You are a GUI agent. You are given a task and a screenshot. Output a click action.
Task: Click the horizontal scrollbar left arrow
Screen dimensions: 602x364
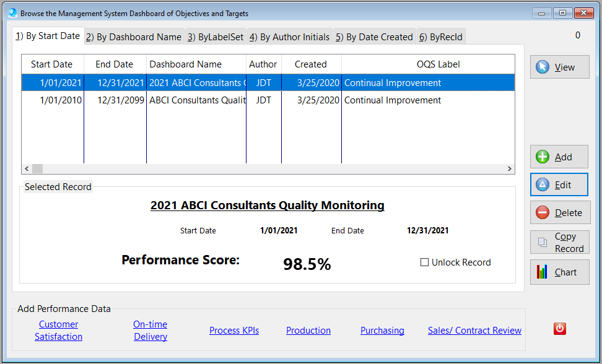[27, 169]
